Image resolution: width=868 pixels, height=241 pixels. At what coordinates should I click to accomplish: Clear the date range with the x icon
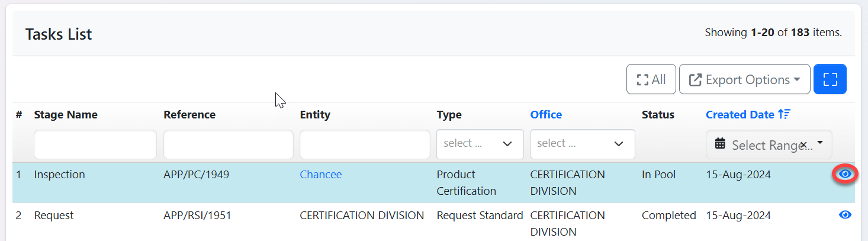pos(803,144)
